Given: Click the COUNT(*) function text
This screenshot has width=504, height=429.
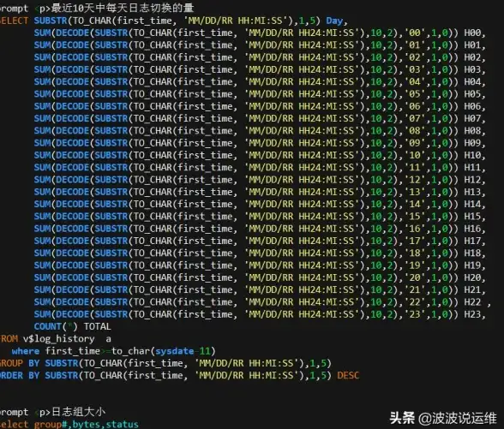Looking at the screenshot, I should point(56,326).
